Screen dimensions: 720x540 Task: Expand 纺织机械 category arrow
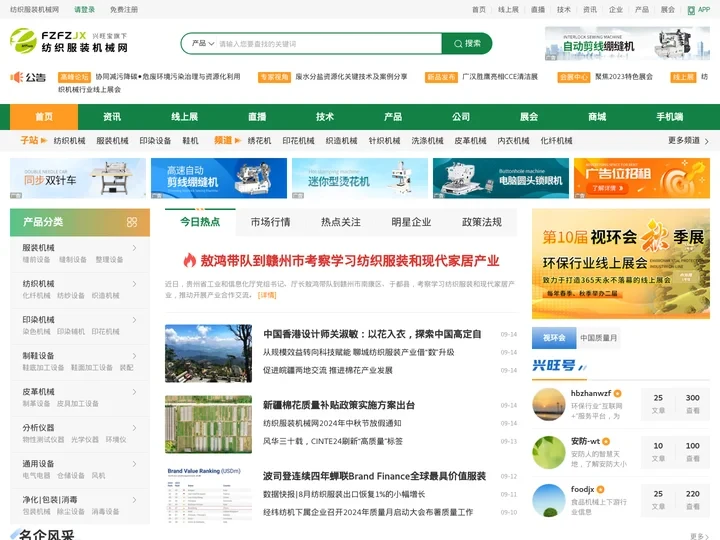134,284
